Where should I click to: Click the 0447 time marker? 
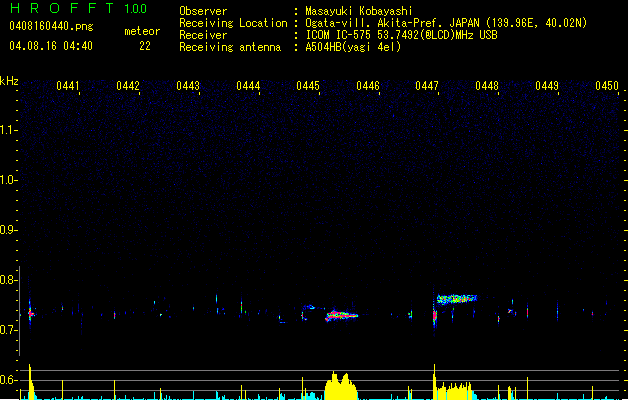[427, 86]
